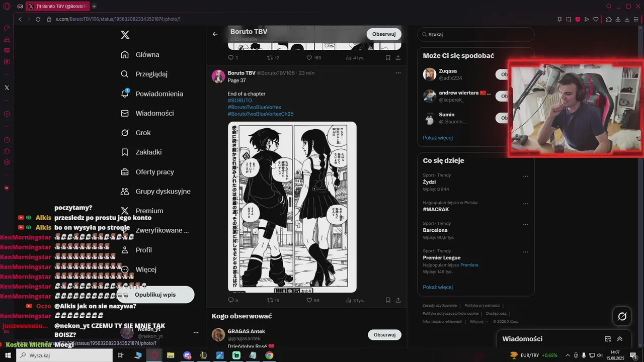Click the browser address bar URL
Screen dimensions: 644x362
pyautogui.click(x=118, y=19)
